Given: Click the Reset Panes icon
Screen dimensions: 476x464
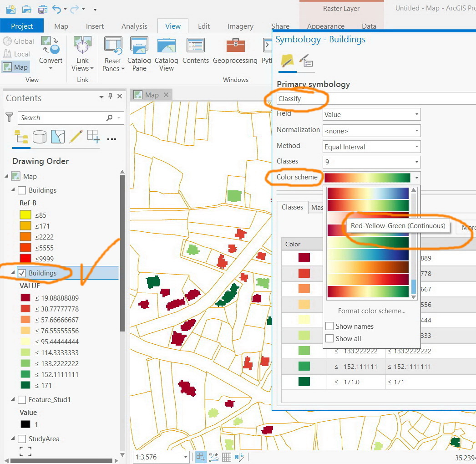Looking at the screenshot, I should click(113, 46).
